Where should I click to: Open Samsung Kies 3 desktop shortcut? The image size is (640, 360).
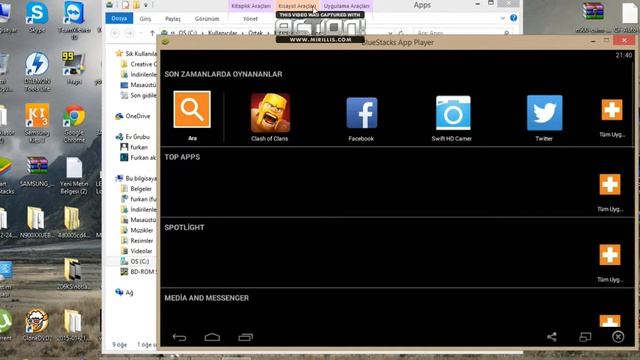tap(37, 123)
